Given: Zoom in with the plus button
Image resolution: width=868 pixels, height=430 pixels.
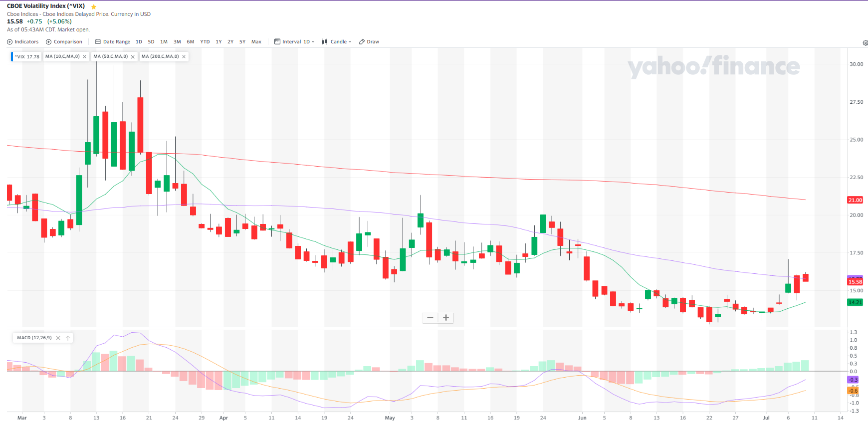Looking at the screenshot, I should click(x=446, y=318).
